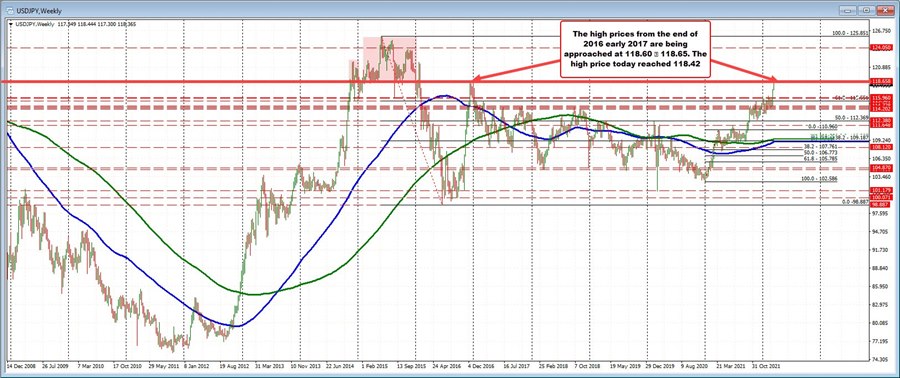Image resolution: width=900 pixels, height=378 pixels.
Task: Select the solid red horizontal line at 118.658
Action: (x=436, y=82)
